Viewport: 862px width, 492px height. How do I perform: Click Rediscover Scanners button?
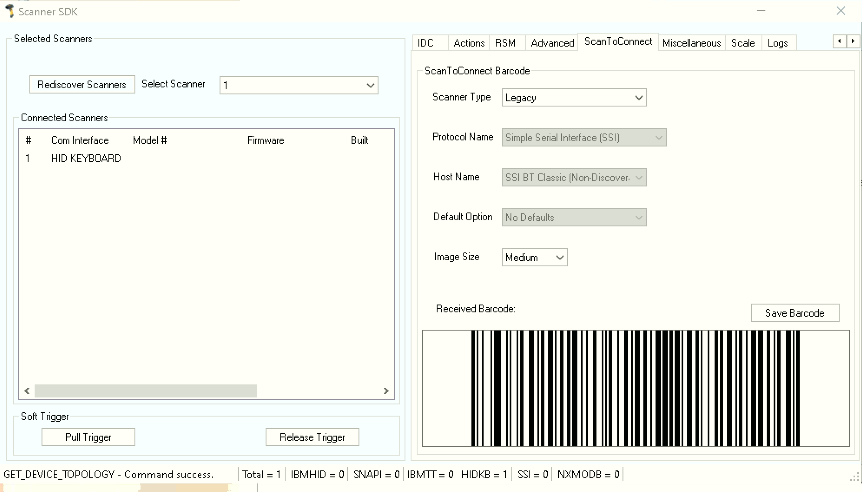pos(82,85)
